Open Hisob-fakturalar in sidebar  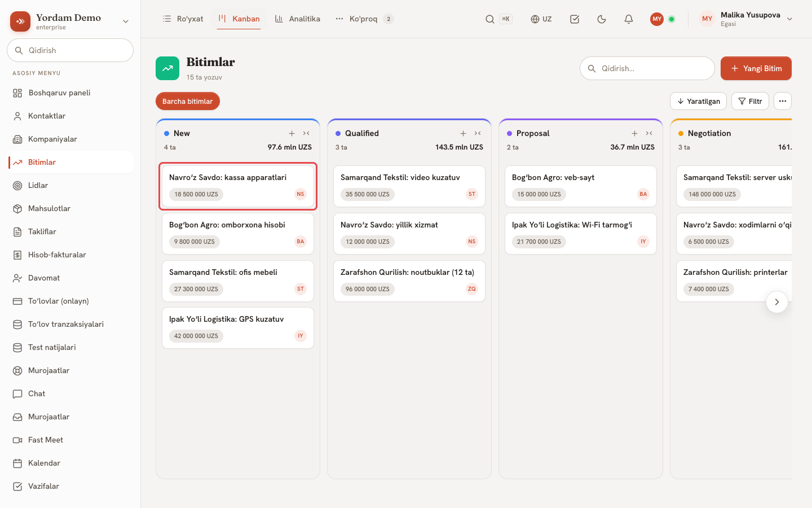click(70, 255)
